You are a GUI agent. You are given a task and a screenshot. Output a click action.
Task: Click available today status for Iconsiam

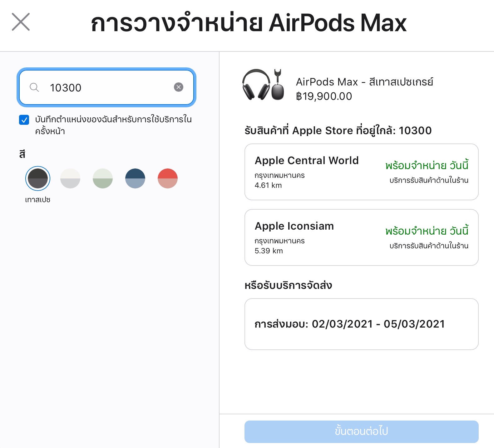tap(427, 231)
